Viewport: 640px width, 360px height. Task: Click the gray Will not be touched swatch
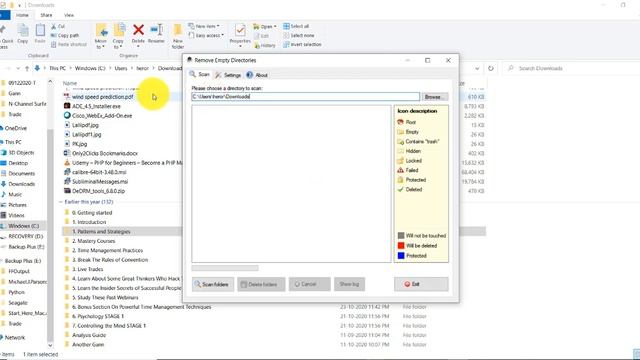[401, 236]
